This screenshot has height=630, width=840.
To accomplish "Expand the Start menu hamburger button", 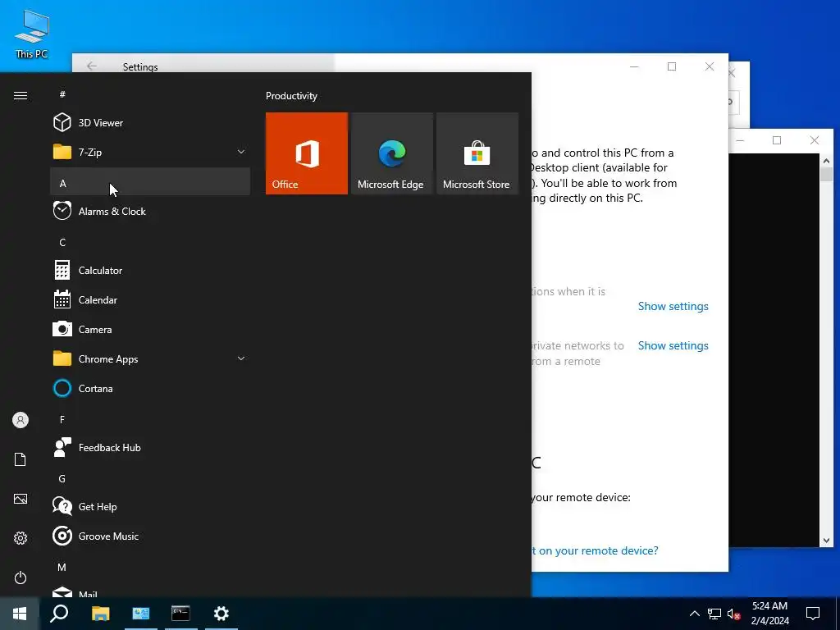I will [x=21, y=95].
